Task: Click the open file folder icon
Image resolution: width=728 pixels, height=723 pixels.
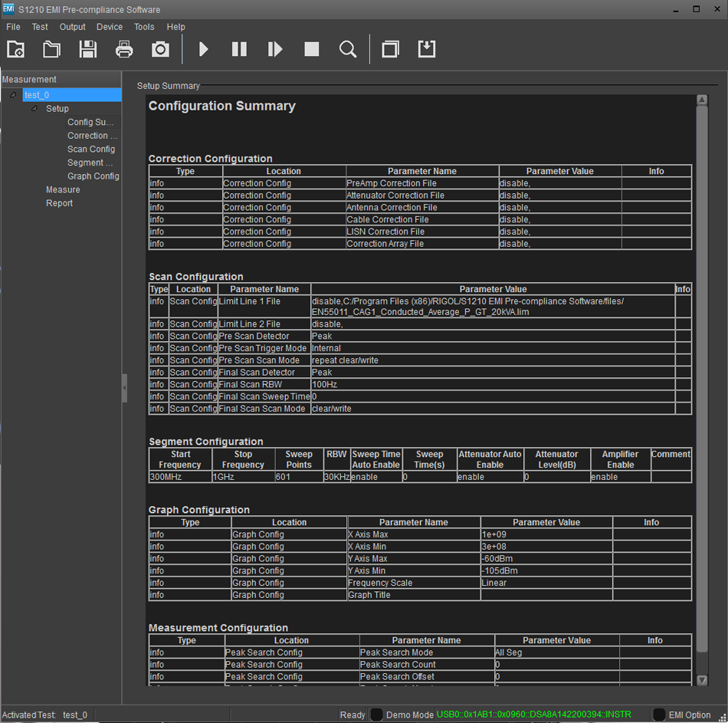Action: coord(51,49)
